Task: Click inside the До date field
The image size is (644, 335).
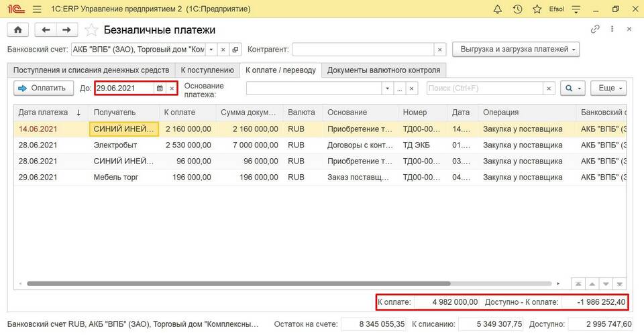Action: 125,88
